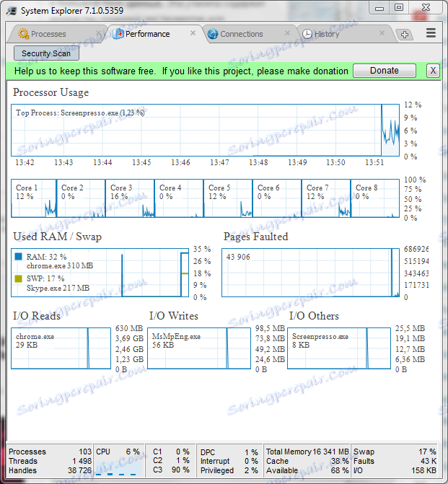Select the Core 8 usage graph
The height and width of the screenshot is (484, 448).
click(x=375, y=198)
